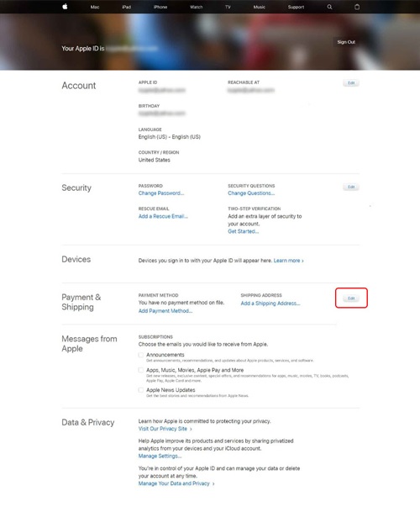
Task: Click the Apple logo icon
Action: coord(65,7)
